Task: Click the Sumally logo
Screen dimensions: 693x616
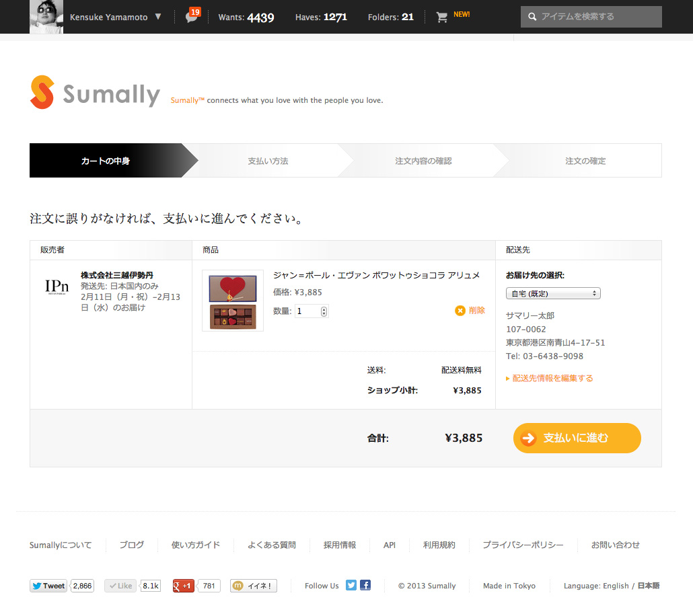Action: click(x=95, y=93)
